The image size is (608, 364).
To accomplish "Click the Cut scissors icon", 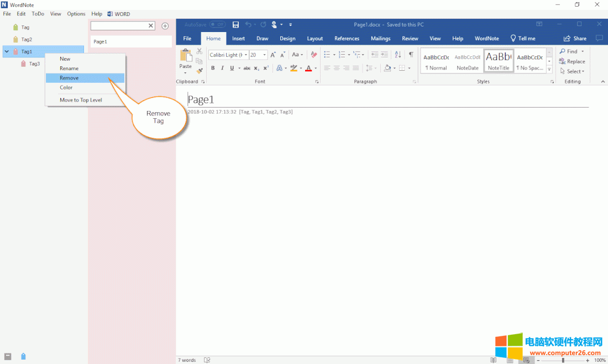I will (200, 51).
